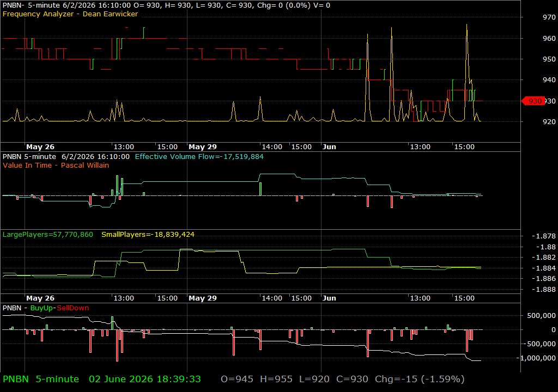The height and width of the screenshot is (392, 558).
Task: Click 'PNBN 5-minute' in bottom status bar
Action: (x=41, y=379)
